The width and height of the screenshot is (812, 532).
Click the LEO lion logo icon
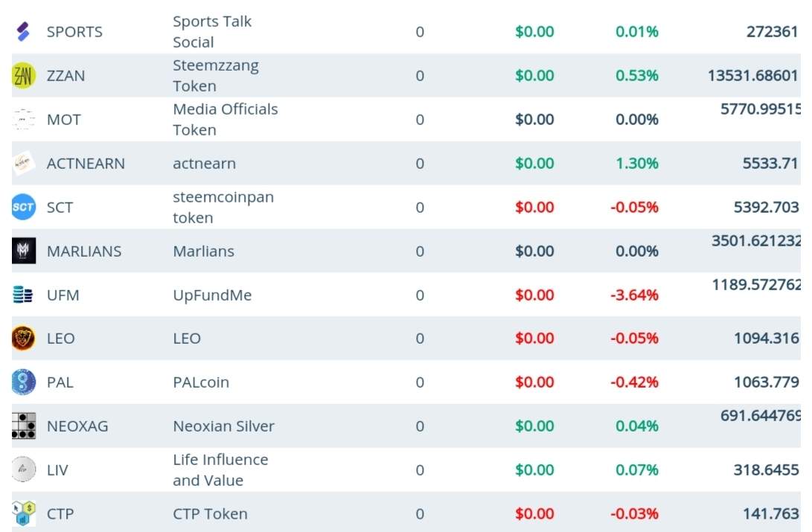(24, 339)
